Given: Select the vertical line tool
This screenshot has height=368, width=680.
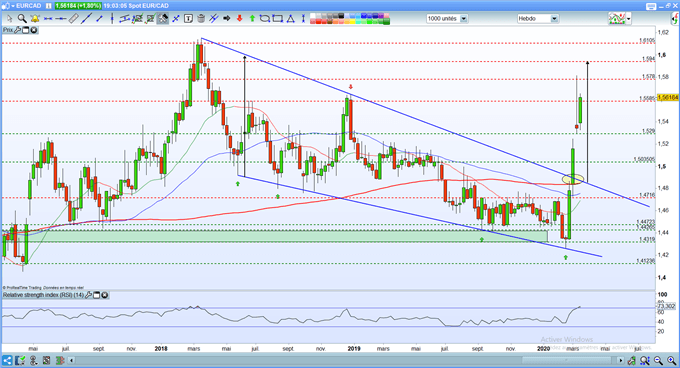Looking at the screenshot, I should pos(112,19).
